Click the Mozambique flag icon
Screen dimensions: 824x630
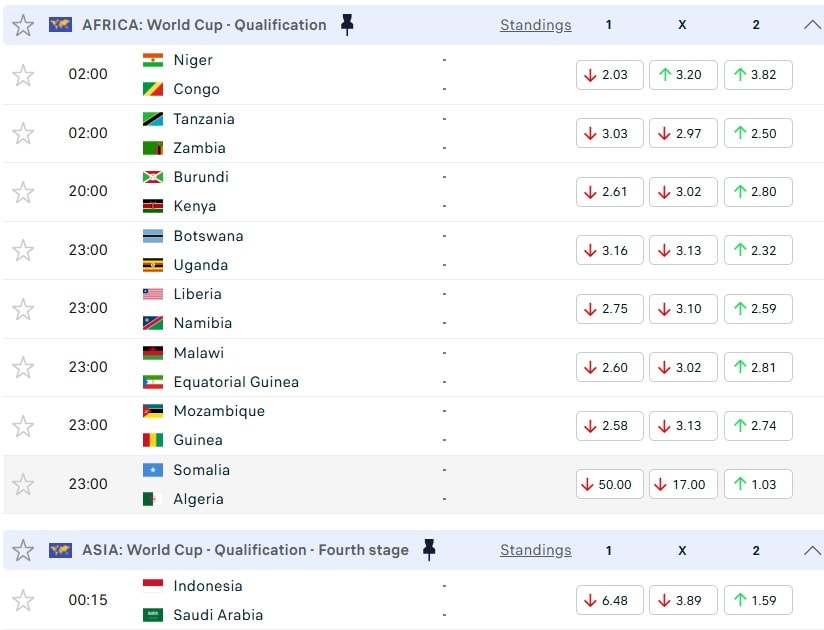tap(153, 411)
